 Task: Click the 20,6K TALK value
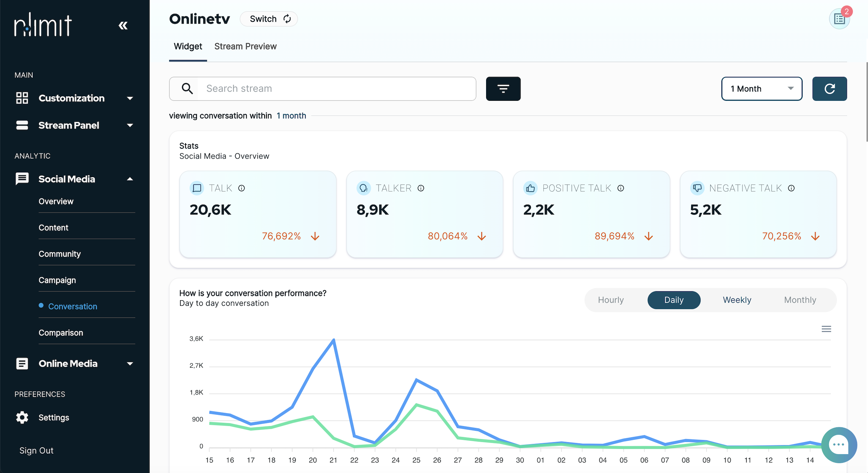click(210, 210)
